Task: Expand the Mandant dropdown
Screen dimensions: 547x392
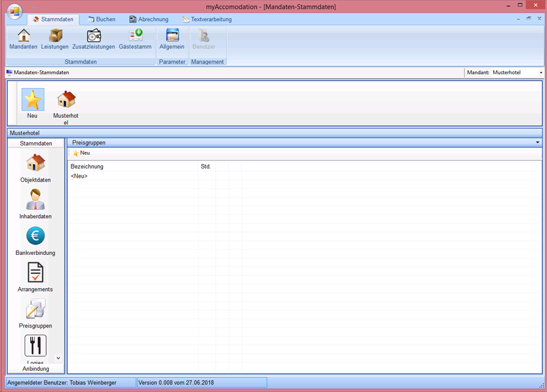Action: pos(541,73)
